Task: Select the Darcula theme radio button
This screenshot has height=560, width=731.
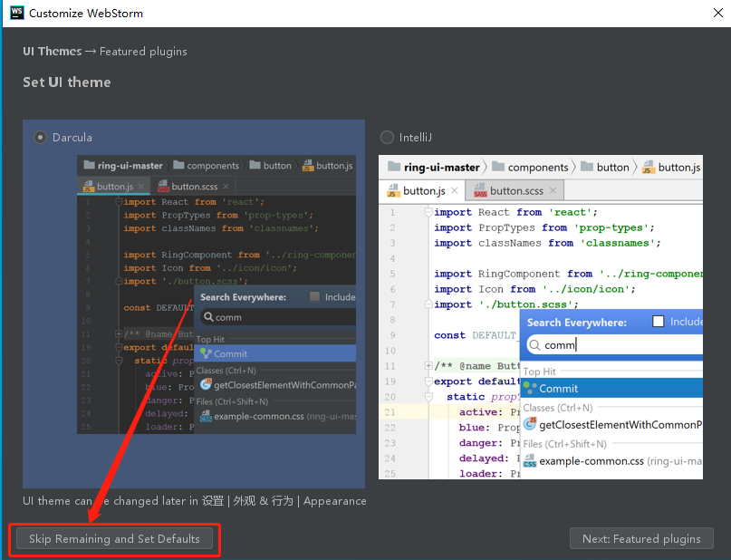Action: tap(40, 138)
